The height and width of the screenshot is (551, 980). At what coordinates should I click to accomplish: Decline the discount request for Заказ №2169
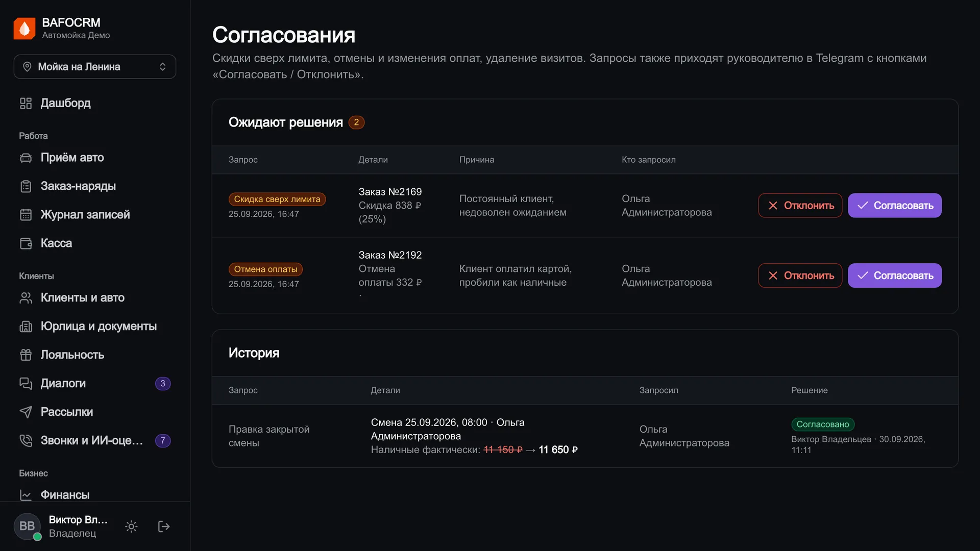click(x=800, y=206)
